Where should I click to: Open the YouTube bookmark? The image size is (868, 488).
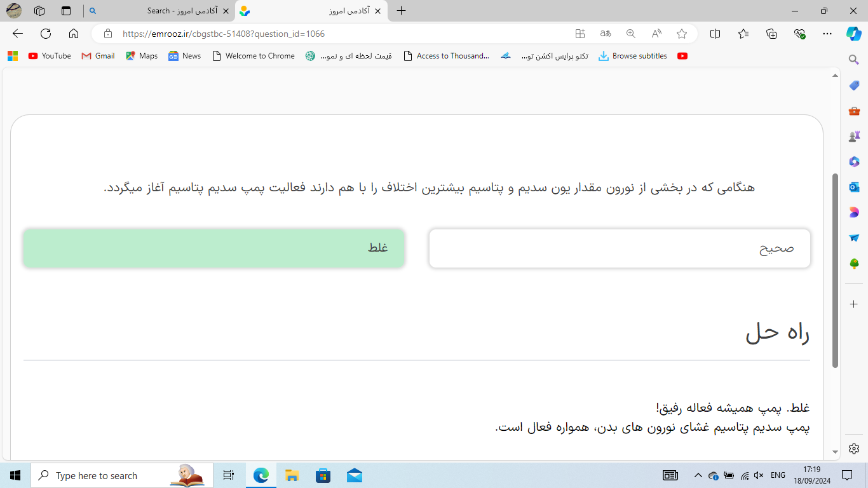click(x=50, y=56)
